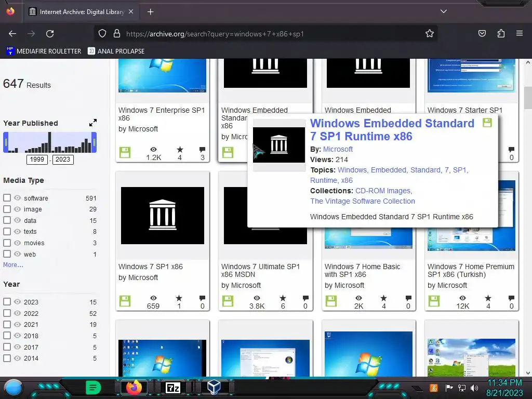Check the data media type box
The width and height of the screenshot is (532, 399).
(7, 220)
